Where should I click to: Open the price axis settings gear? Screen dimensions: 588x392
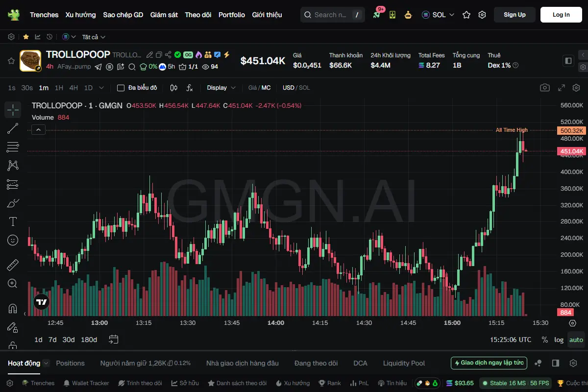click(x=572, y=323)
